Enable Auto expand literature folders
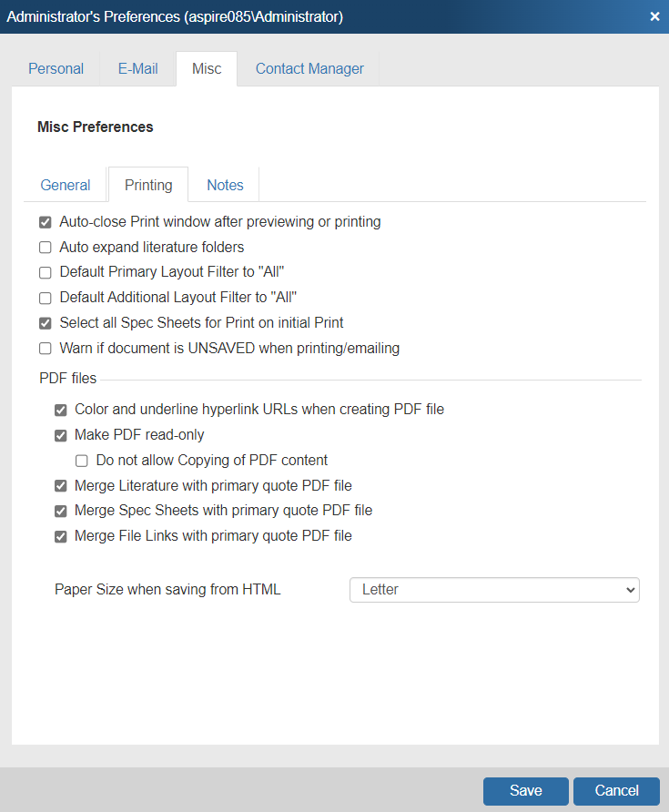The width and height of the screenshot is (669, 812). click(x=45, y=247)
